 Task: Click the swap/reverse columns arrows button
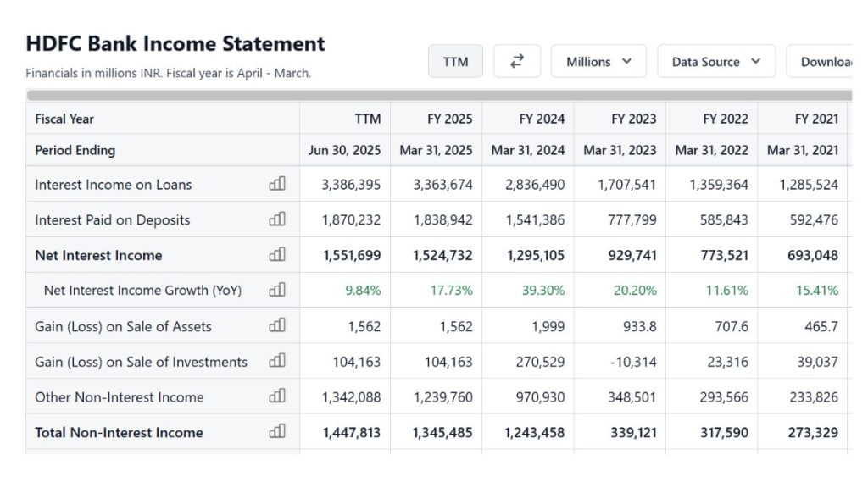click(516, 61)
